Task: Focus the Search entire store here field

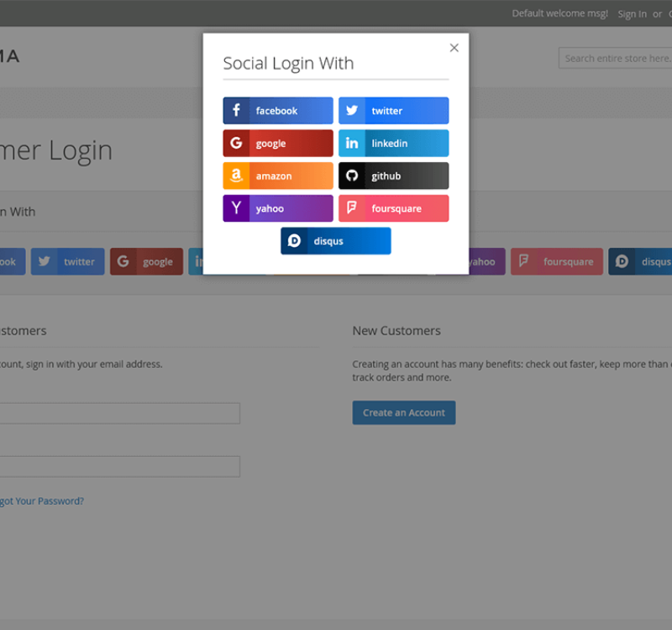Action: pyautogui.click(x=615, y=58)
